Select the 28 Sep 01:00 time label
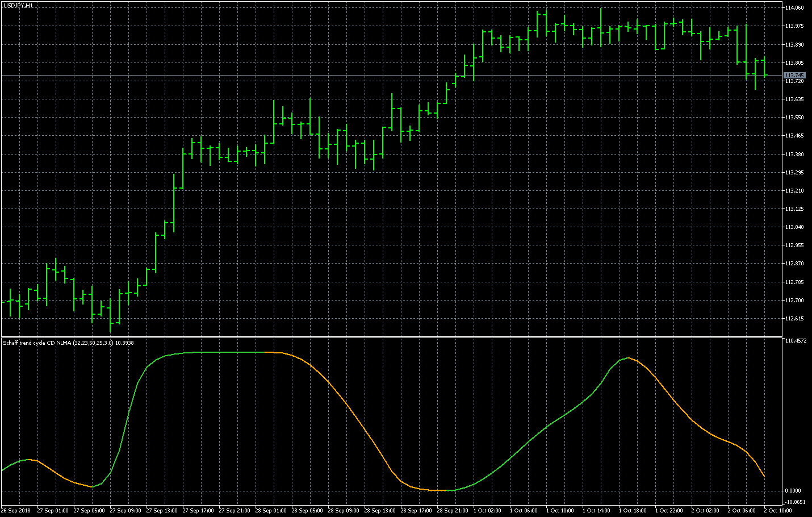 click(x=271, y=511)
